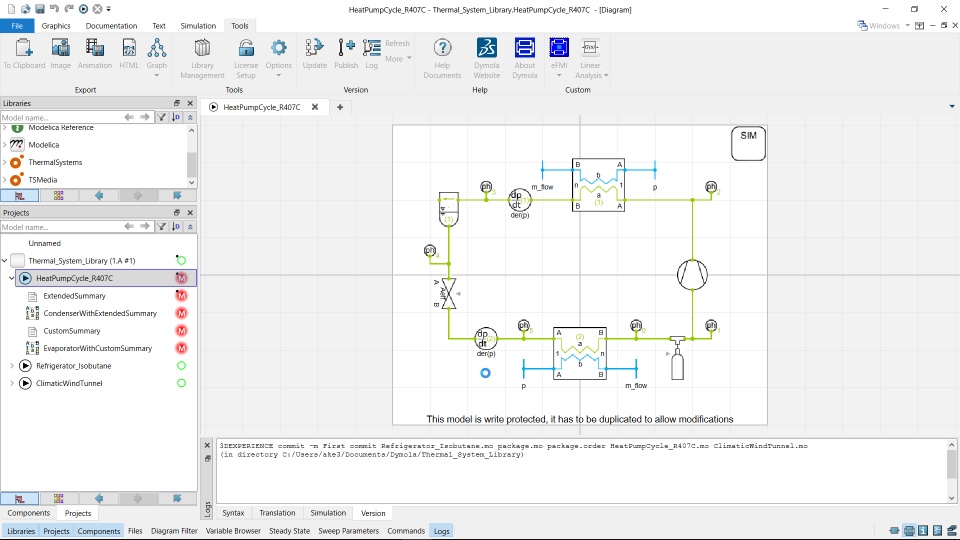
Task: Close the Libraries panel
Action: click(x=190, y=103)
